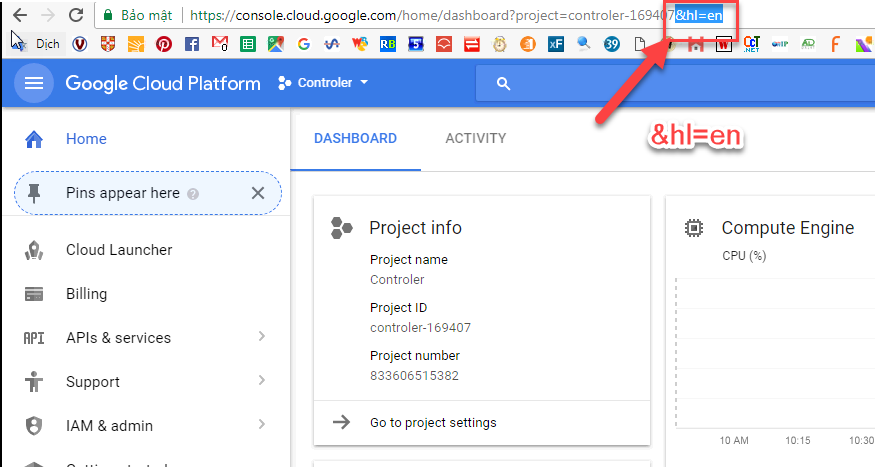The width and height of the screenshot is (875, 467).
Task: Focus the browser address bar URL
Action: (x=432, y=15)
